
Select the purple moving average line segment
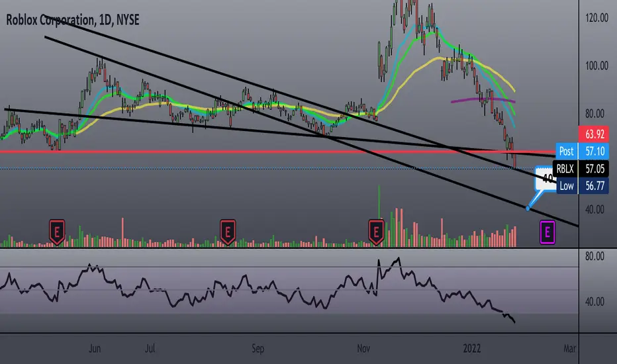click(483, 99)
